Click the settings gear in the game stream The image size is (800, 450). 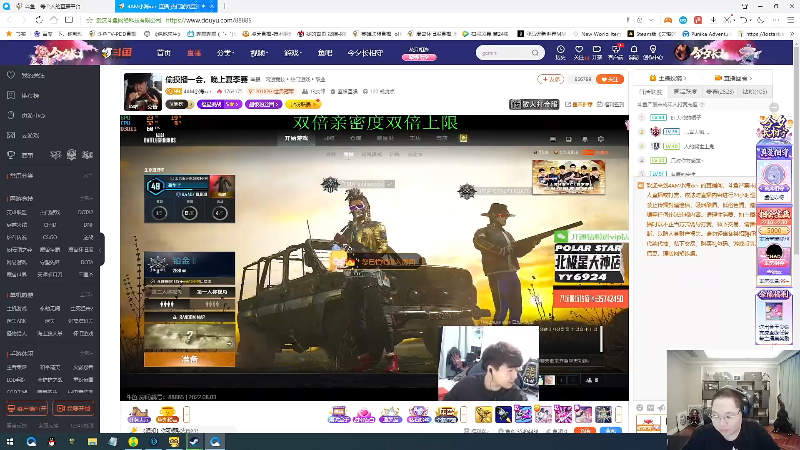coord(601,139)
